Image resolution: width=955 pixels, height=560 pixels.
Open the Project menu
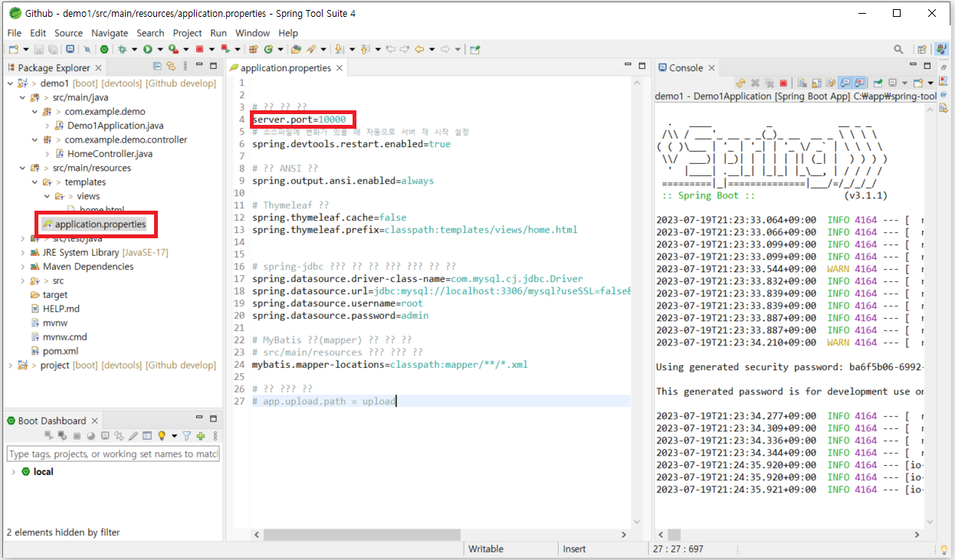(187, 33)
